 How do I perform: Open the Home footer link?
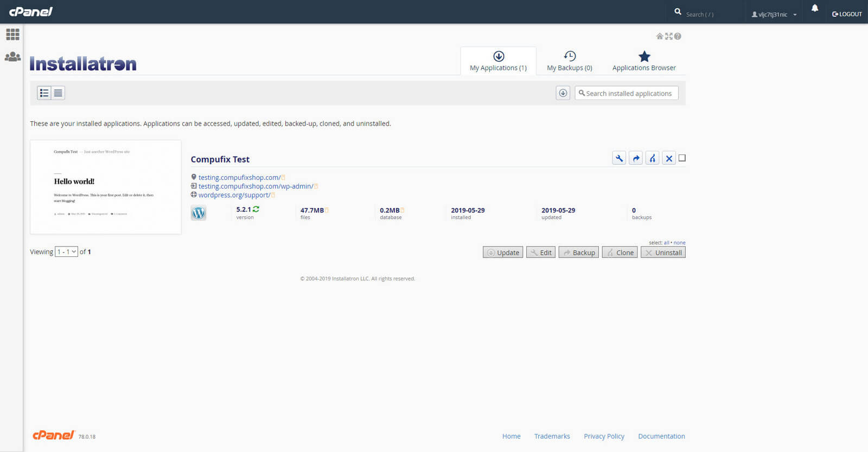(511, 436)
